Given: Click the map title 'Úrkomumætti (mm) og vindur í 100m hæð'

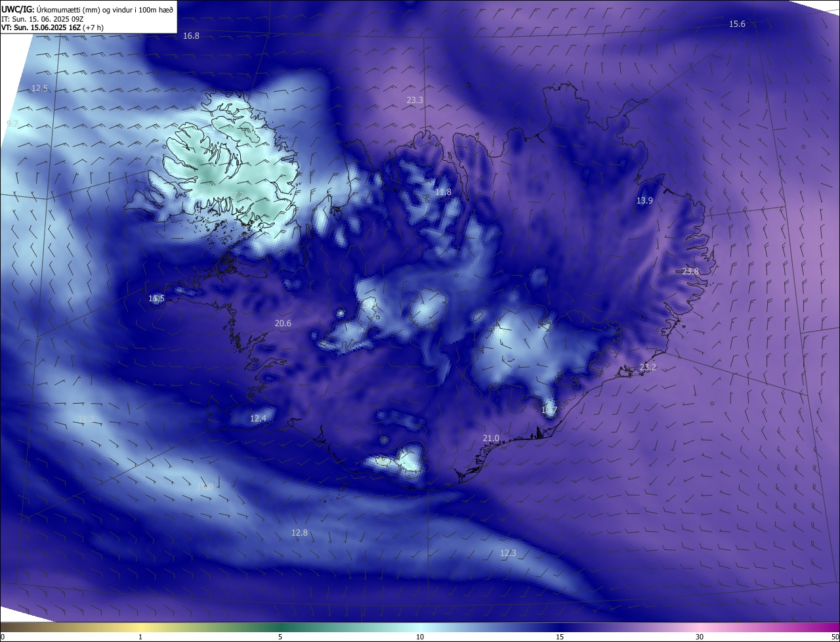Looking at the screenshot, I should coord(105,9).
